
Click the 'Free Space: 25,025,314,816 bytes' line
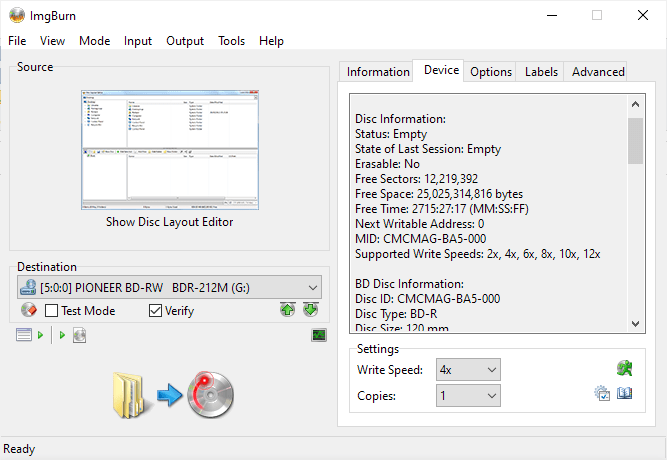(439, 194)
